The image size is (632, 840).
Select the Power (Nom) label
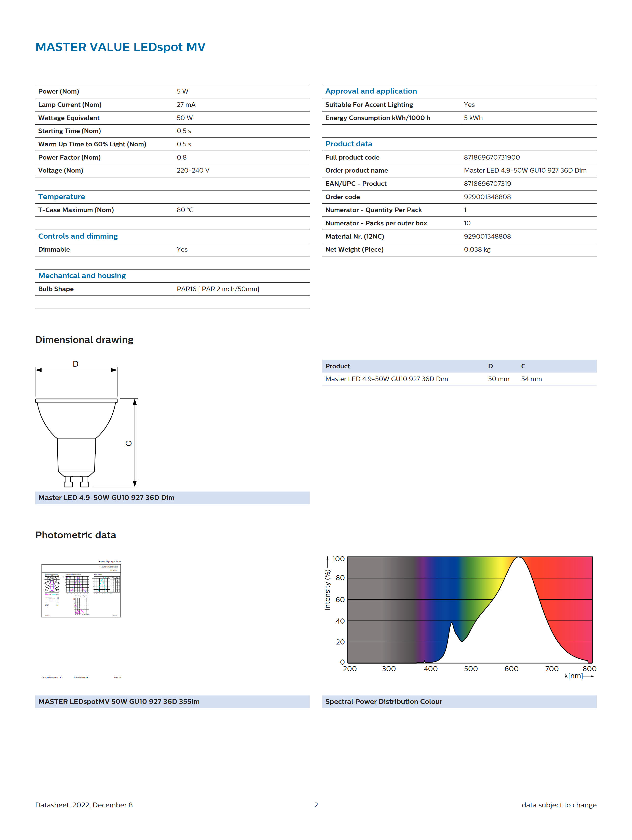click(58, 92)
